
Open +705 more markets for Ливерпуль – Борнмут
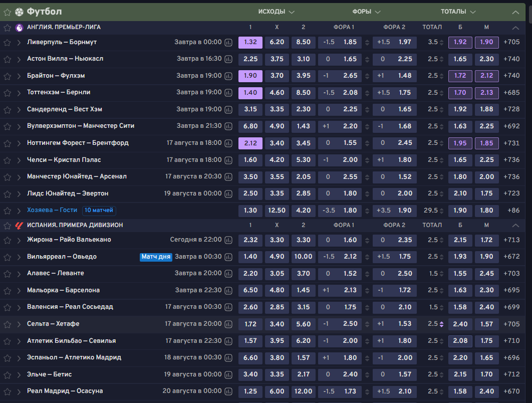coord(511,42)
